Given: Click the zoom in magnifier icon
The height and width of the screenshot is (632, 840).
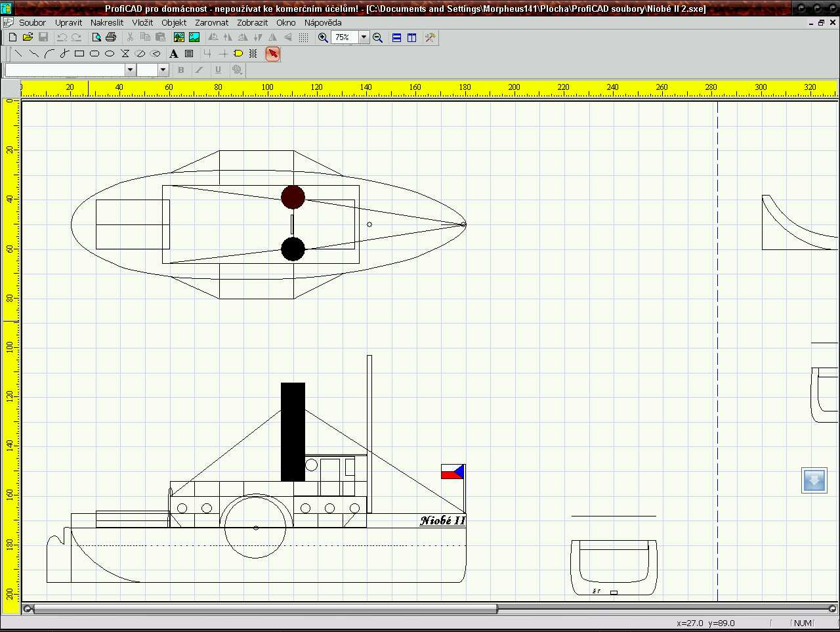Looking at the screenshot, I should click(x=323, y=37).
